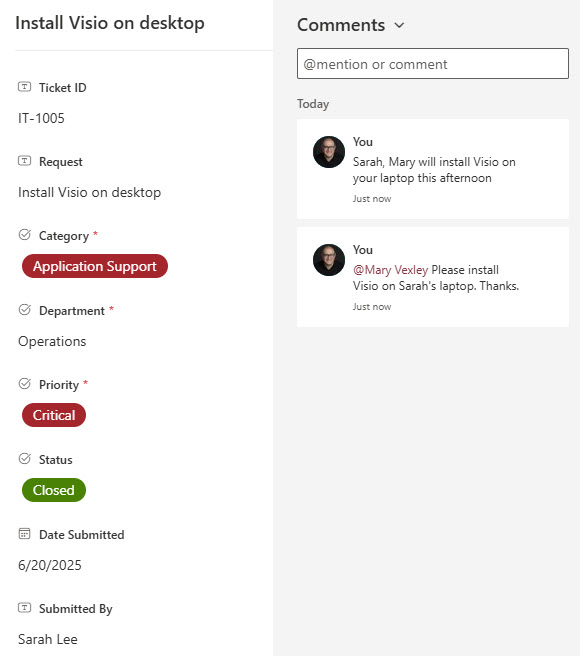Collapse the Comments pane with the chevron
Screen dimensions: 580x656
[400, 26]
